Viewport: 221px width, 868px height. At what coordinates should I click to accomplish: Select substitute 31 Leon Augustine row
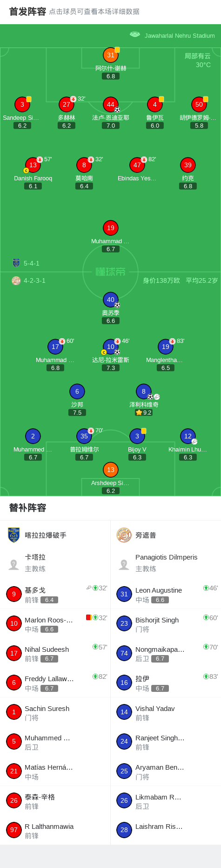coord(166,594)
